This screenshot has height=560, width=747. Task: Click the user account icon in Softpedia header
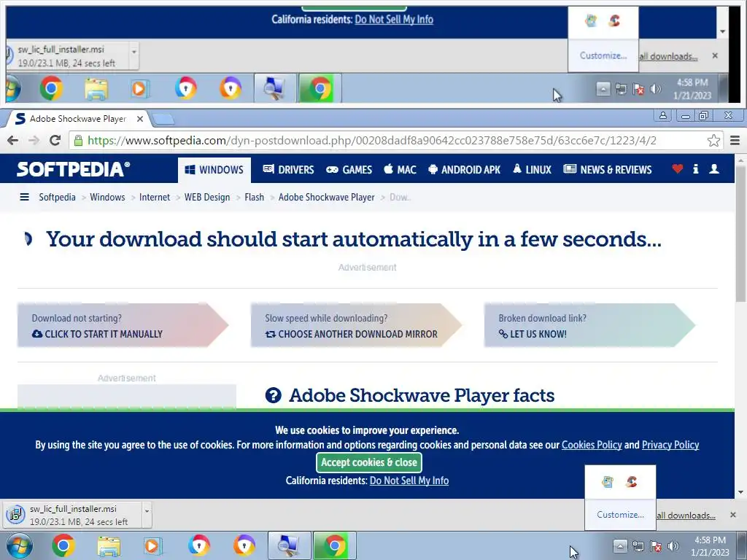[x=713, y=168]
